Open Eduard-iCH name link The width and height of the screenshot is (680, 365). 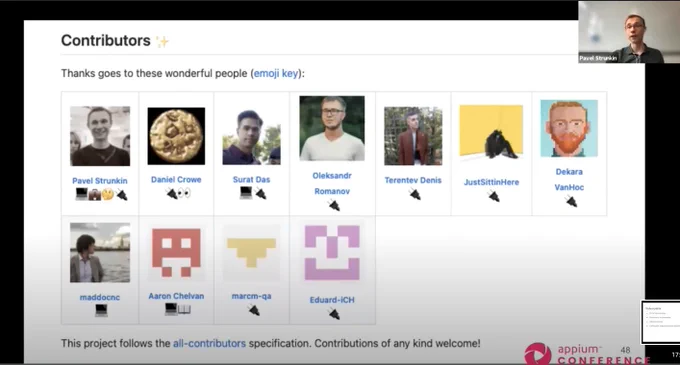332,300
